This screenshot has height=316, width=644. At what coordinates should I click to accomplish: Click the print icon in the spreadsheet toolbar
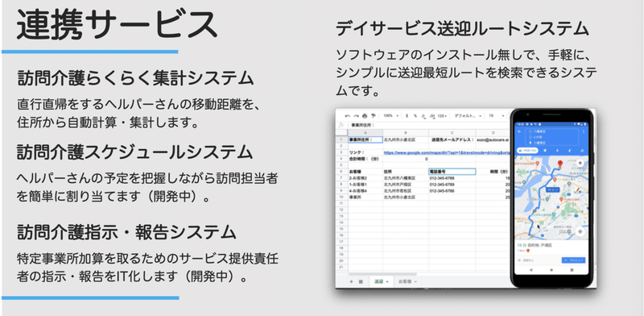[x=365, y=116]
